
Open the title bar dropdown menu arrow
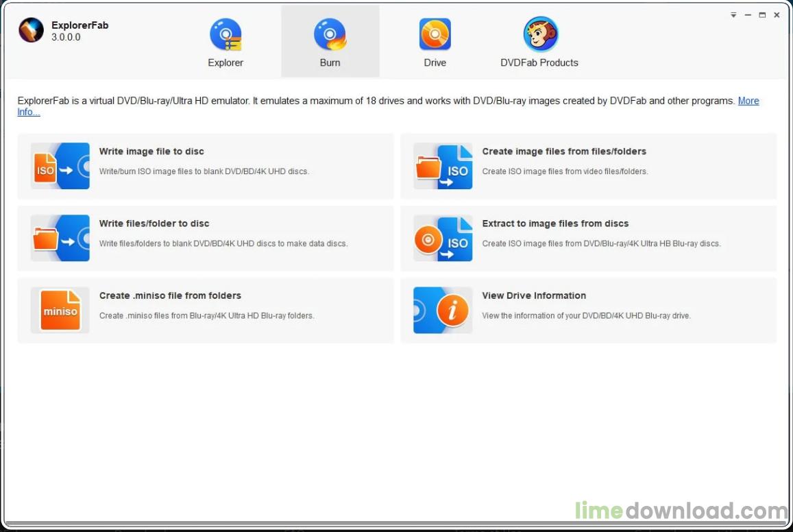coord(733,15)
